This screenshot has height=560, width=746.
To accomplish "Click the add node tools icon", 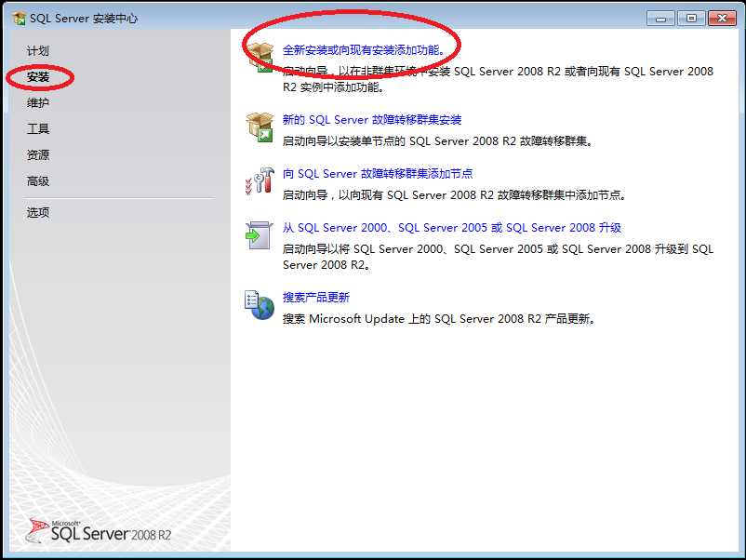I will (x=260, y=180).
